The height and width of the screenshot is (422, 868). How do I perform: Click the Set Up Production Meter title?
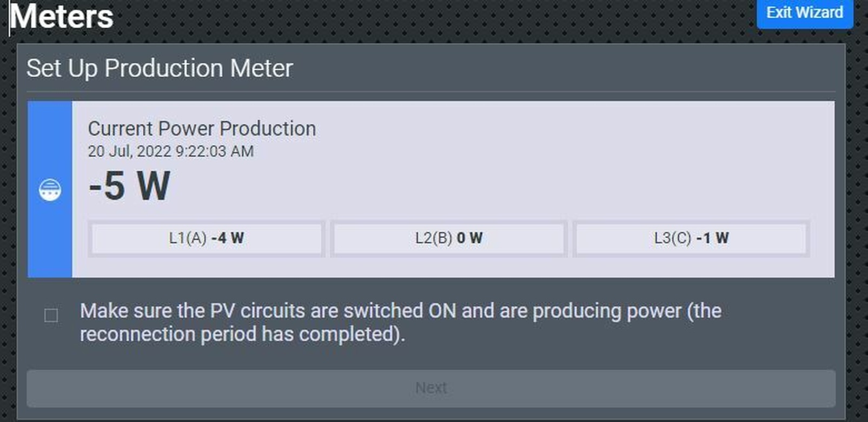coord(160,69)
